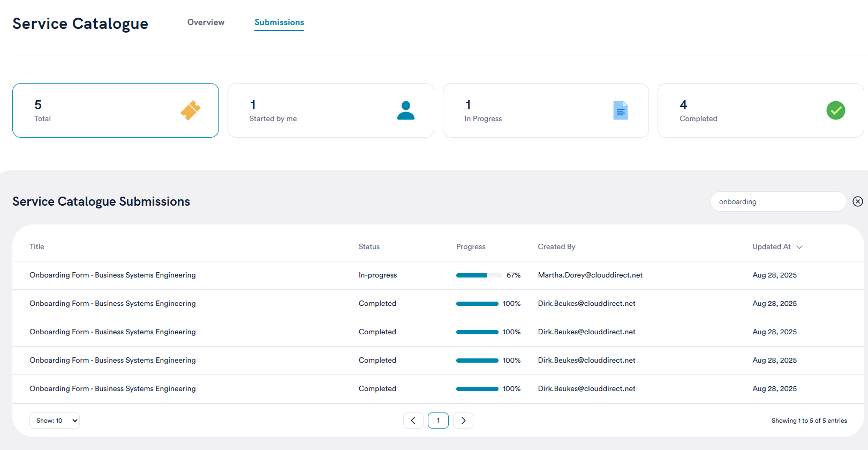Click the In-progress status cell
The width and height of the screenshot is (868, 450).
[x=378, y=275]
